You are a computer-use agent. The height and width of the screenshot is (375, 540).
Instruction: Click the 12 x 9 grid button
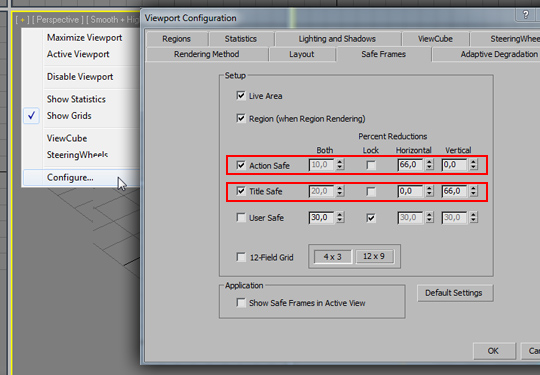tap(374, 257)
